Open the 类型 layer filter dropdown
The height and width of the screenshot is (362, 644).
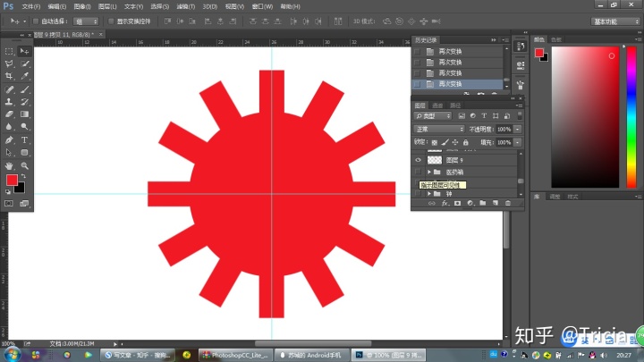[433, 116]
